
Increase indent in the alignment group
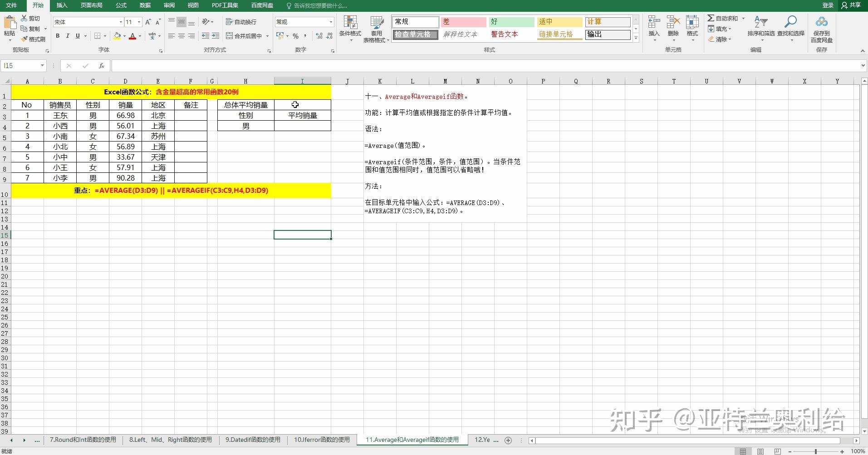click(x=216, y=36)
